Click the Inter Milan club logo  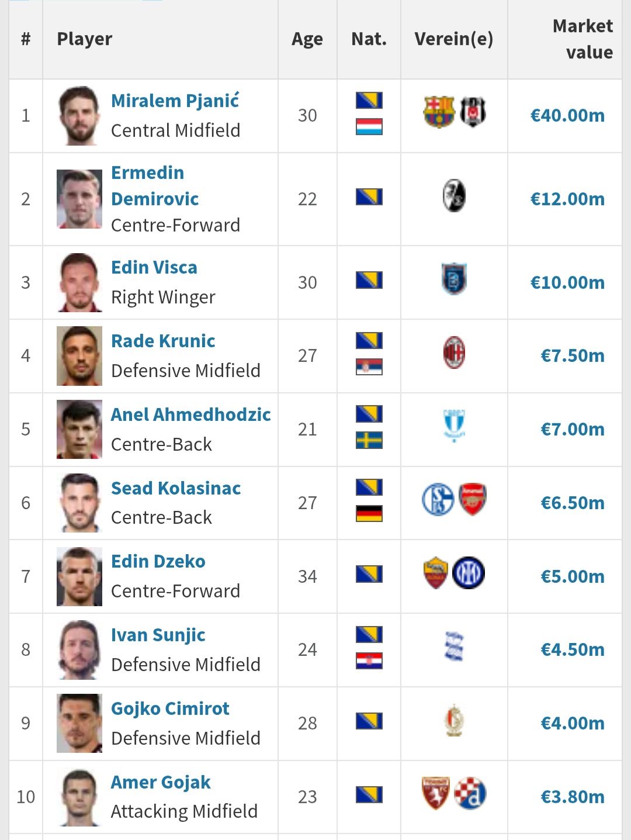click(469, 573)
